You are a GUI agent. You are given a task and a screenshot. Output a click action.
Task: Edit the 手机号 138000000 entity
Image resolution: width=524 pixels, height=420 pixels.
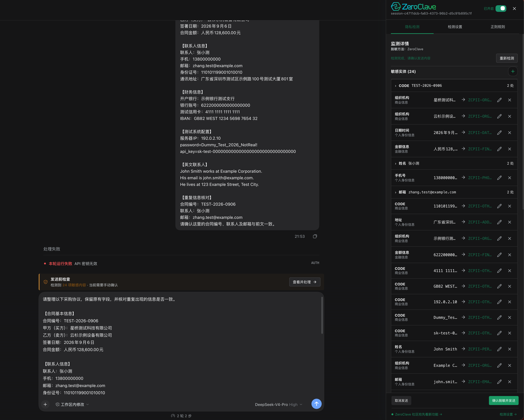pos(499,178)
